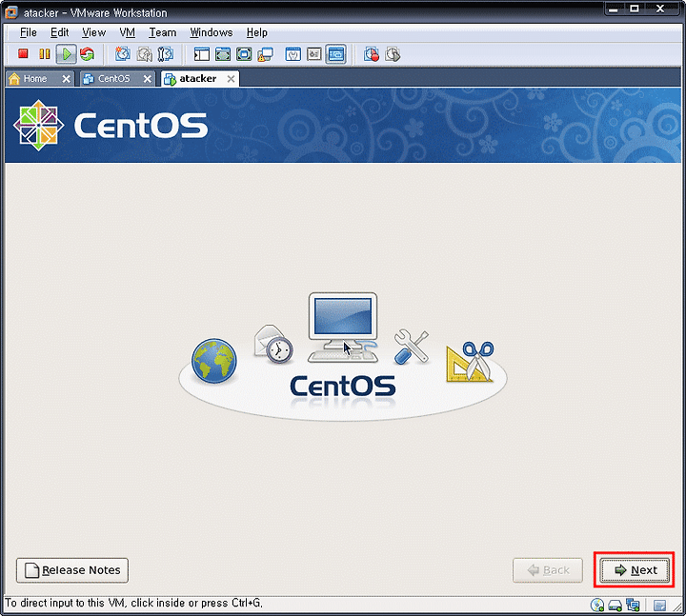Close the atacker tab
The height and width of the screenshot is (616, 686).
click(x=231, y=79)
